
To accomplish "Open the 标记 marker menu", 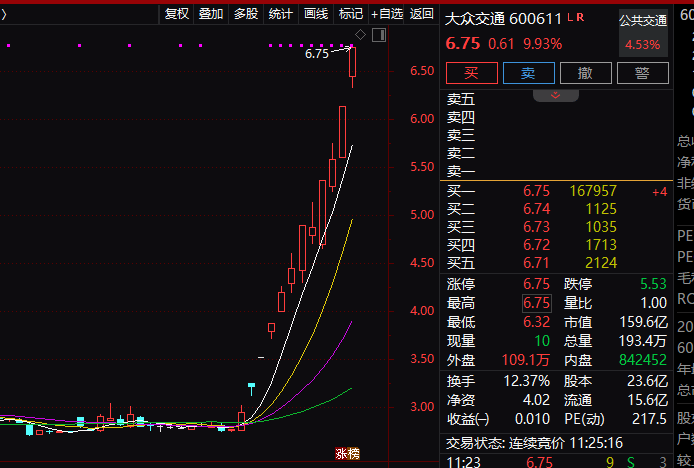I will (351, 14).
